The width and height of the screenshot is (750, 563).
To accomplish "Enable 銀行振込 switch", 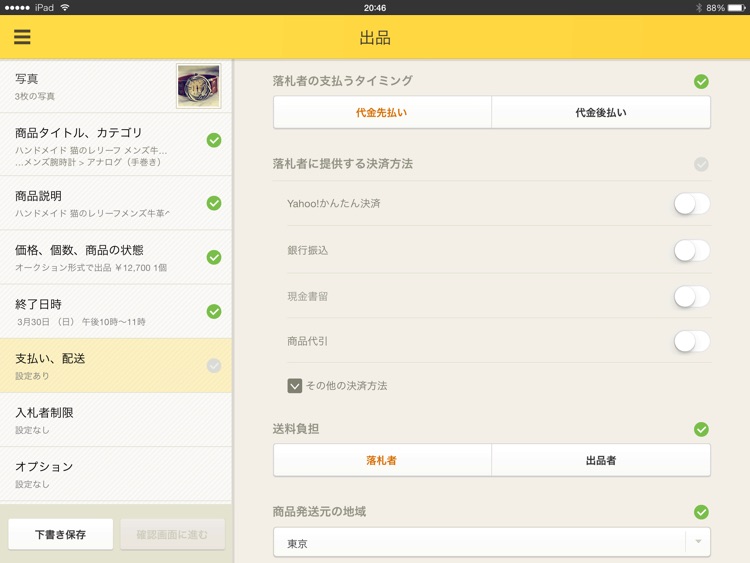I will (692, 250).
